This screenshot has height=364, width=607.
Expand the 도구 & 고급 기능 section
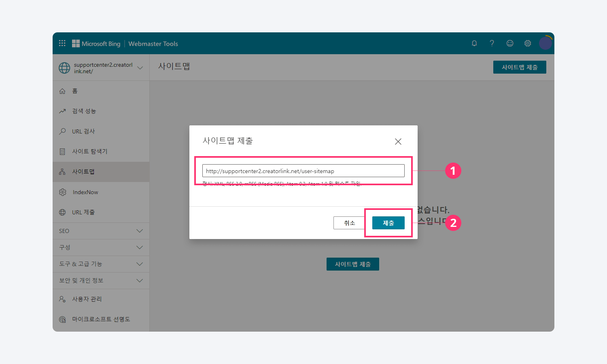coord(101,264)
